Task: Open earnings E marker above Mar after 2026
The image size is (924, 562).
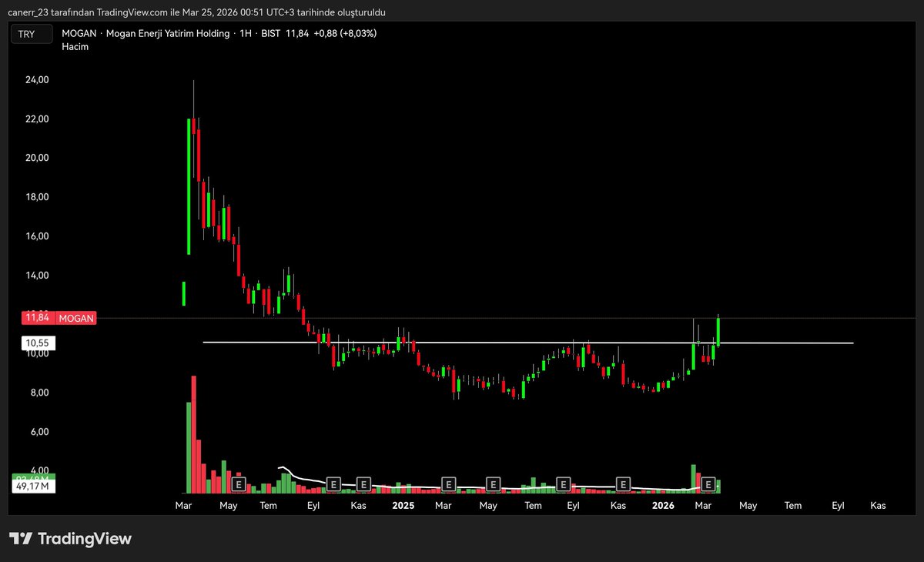Action: tap(708, 485)
